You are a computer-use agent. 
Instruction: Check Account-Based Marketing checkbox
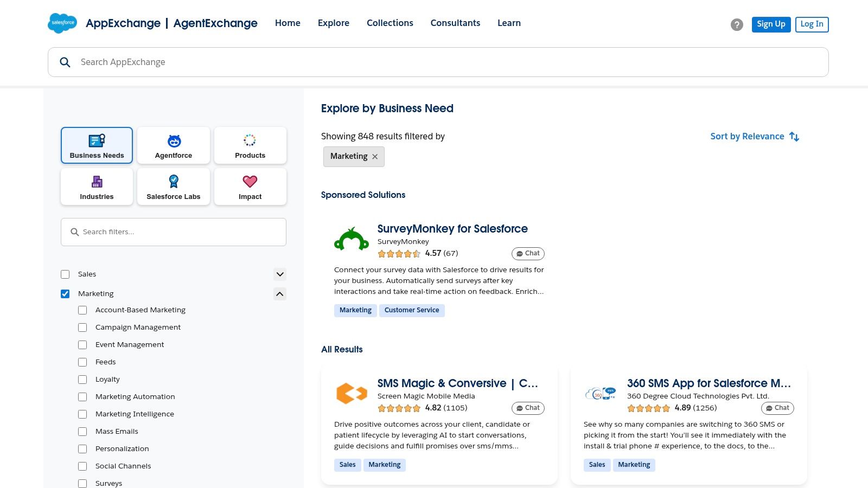(82, 310)
